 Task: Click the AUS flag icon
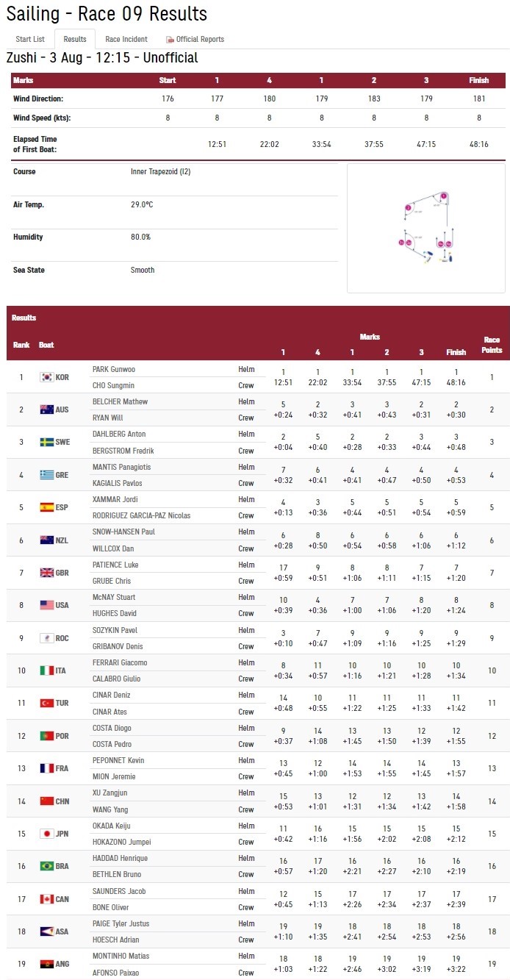pos(47,409)
